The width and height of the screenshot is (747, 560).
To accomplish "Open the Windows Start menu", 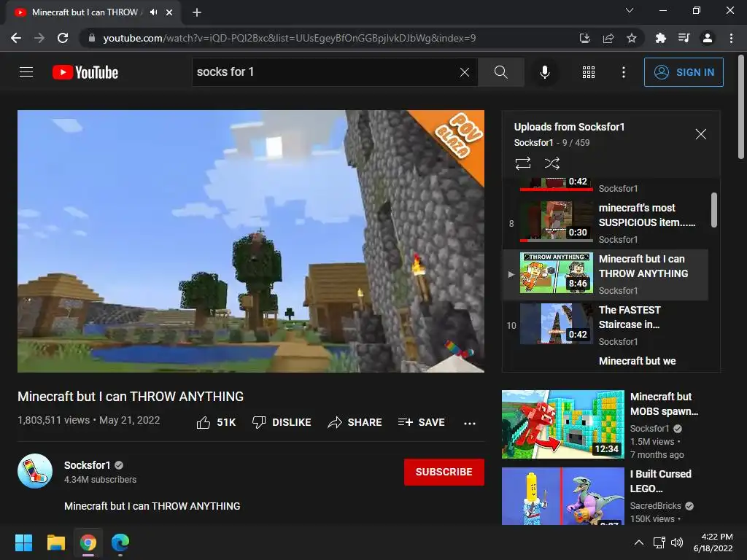I will 23,542.
